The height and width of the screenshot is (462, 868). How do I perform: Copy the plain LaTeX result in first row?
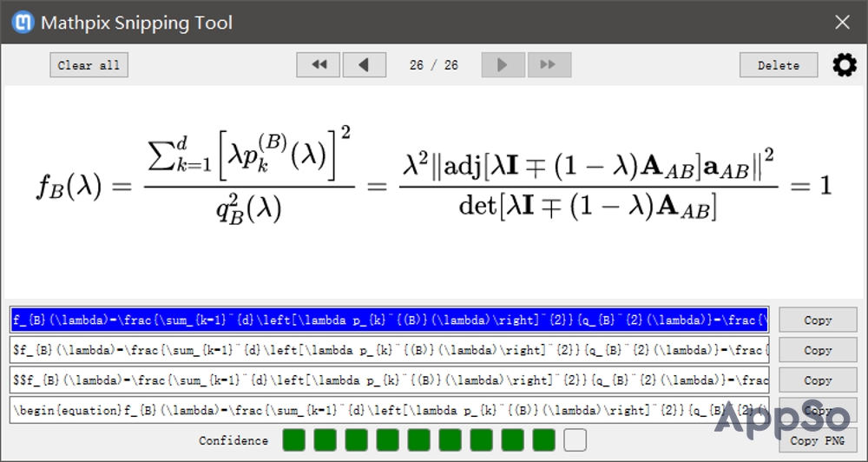pos(818,320)
